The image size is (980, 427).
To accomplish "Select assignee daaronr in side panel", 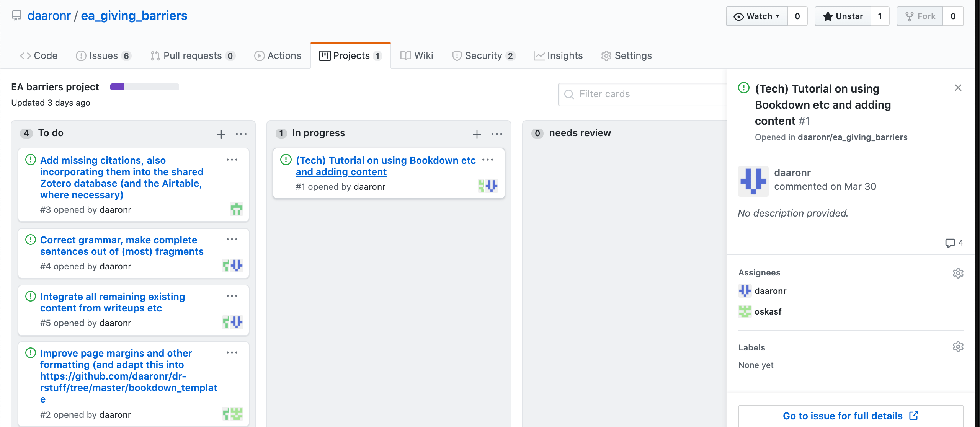I will [x=763, y=291].
